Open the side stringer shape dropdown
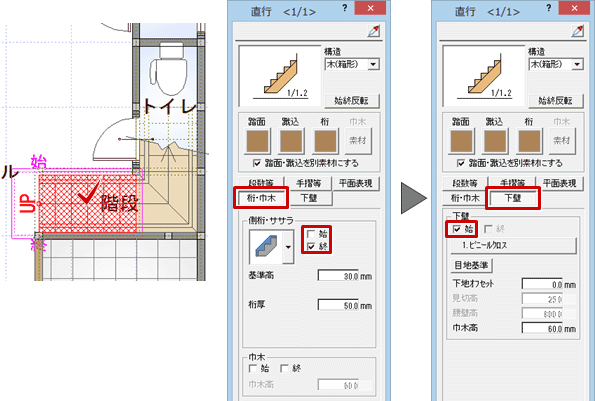 [x=288, y=247]
